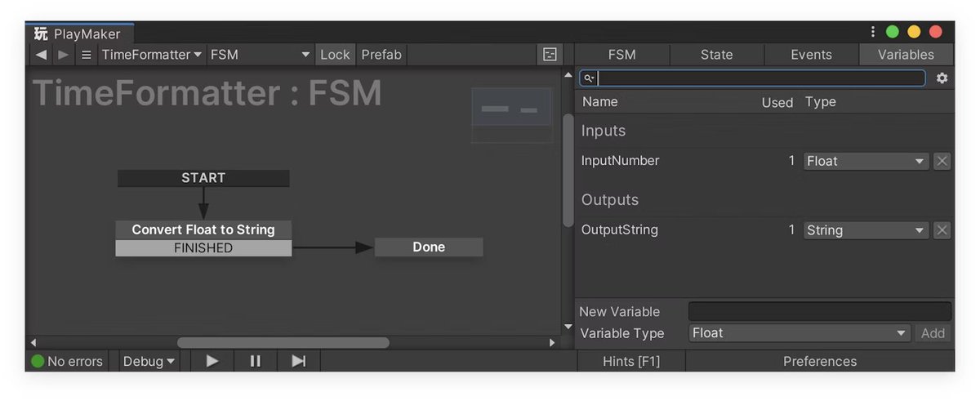Switch to the Events tab
The height and width of the screenshot is (401, 980).
[811, 55]
